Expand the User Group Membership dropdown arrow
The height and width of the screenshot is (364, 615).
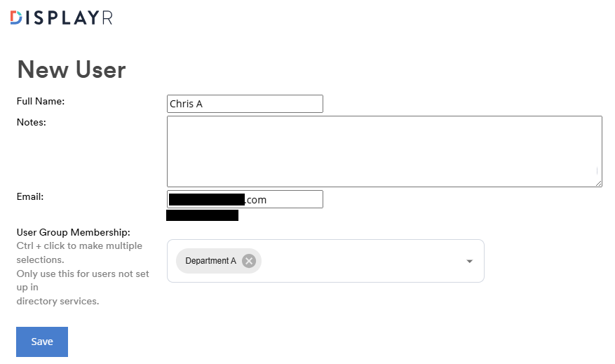pyautogui.click(x=469, y=262)
